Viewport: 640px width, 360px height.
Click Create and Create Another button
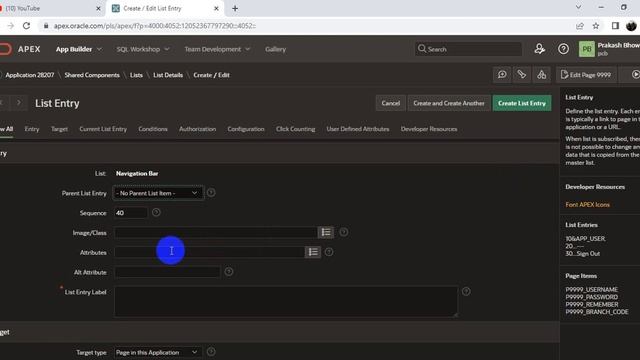pyautogui.click(x=449, y=103)
